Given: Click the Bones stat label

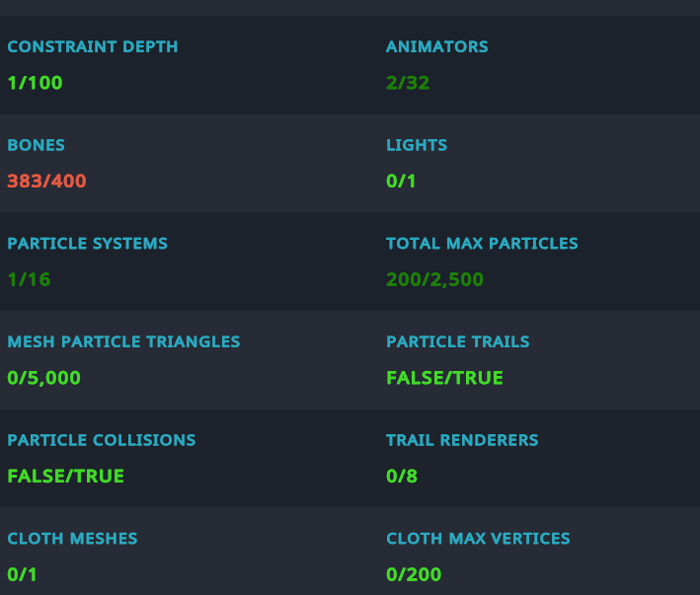Looking at the screenshot, I should (x=36, y=145).
